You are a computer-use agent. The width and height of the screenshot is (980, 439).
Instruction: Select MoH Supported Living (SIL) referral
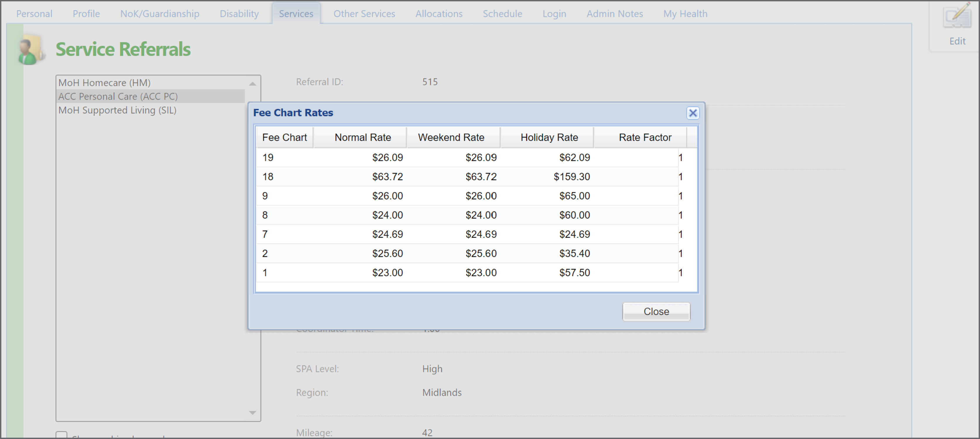coord(118,110)
